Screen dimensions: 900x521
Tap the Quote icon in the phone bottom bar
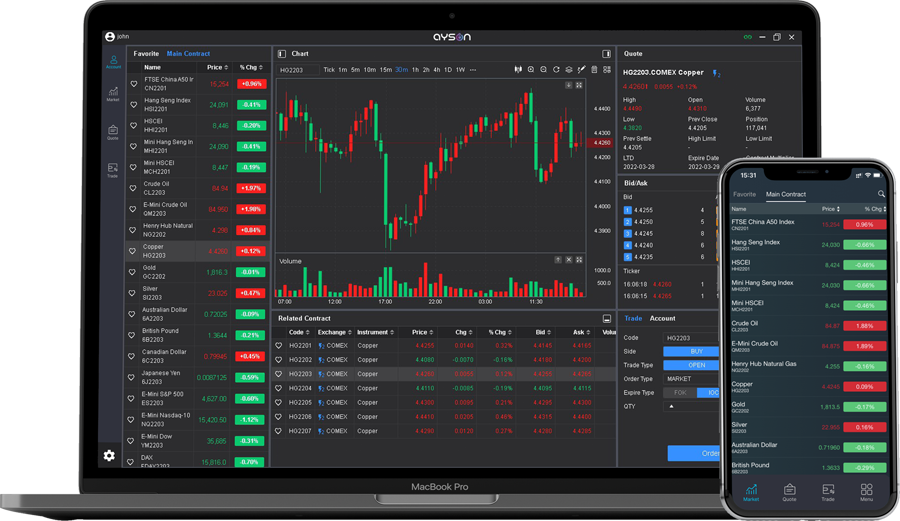(789, 492)
